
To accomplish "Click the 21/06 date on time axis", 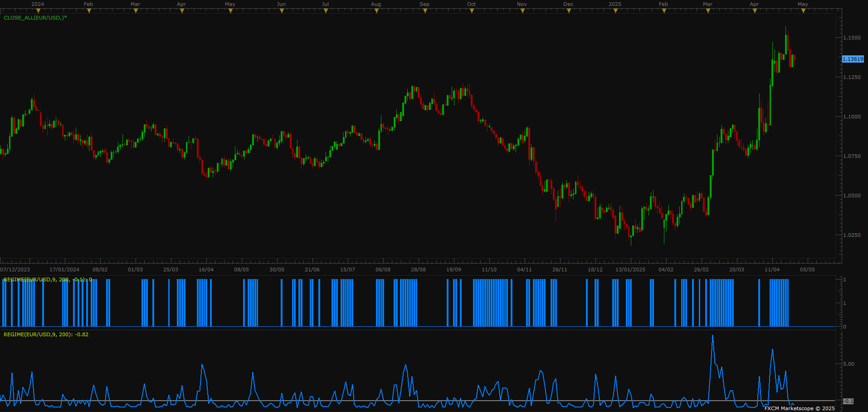I will click(x=312, y=270).
